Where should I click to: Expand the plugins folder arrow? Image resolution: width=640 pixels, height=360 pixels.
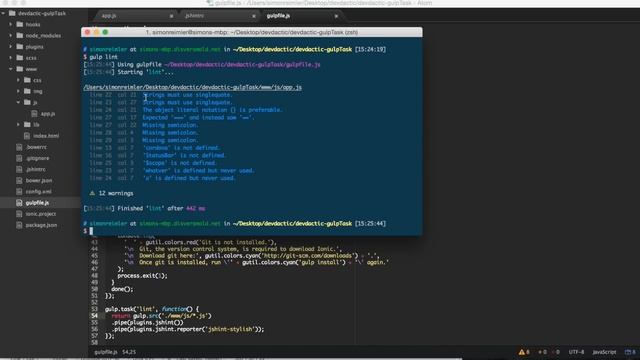click(11, 47)
